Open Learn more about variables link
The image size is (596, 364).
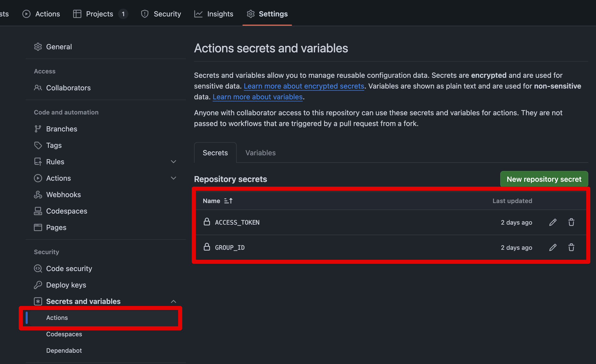coord(257,97)
